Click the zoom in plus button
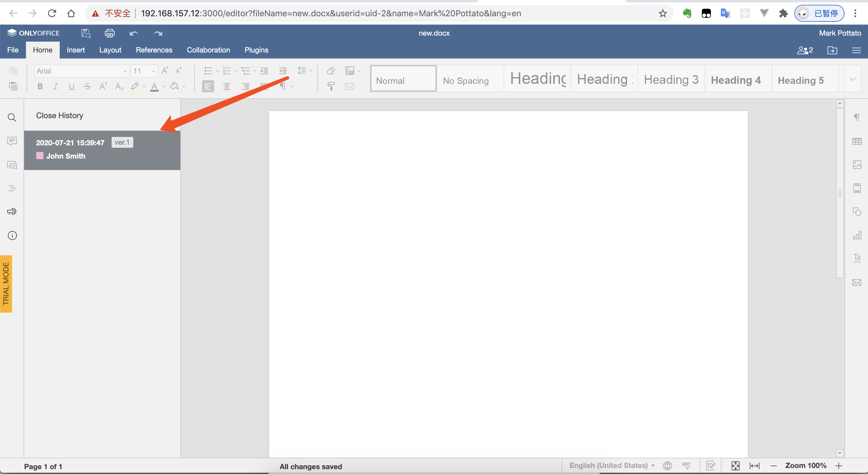The image size is (868, 474). (x=839, y=466)
